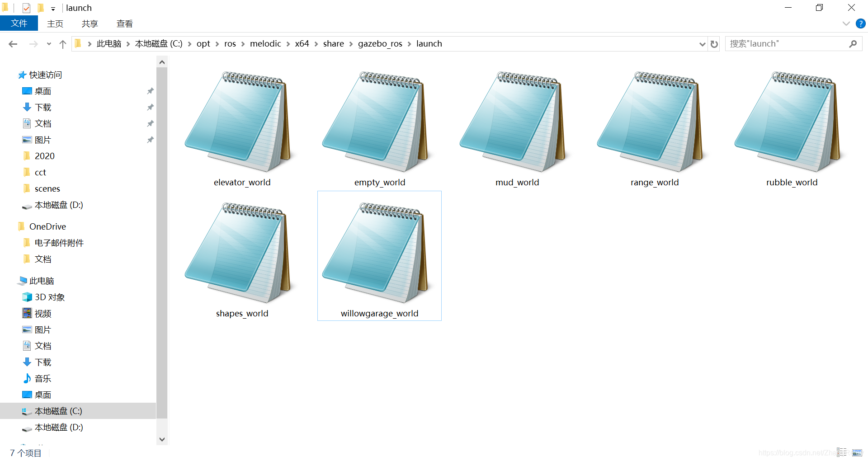The width and height of the screenshot is (868, 461).
Task: Click the search magnifier icon
Action: click(x=853, y=44)
